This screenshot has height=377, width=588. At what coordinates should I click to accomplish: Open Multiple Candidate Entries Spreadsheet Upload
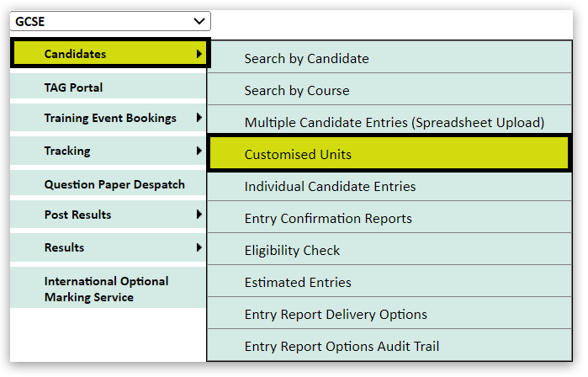point(394,123)
